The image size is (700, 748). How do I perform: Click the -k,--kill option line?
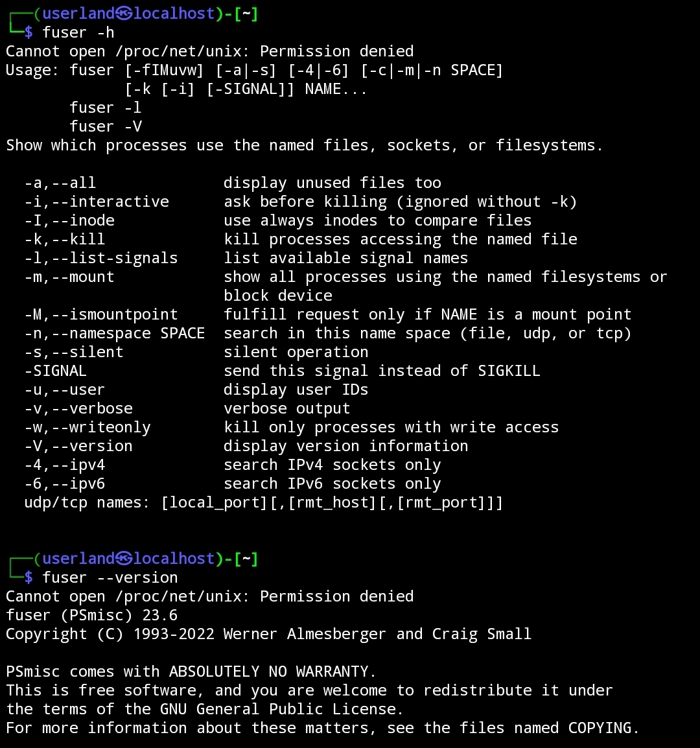click(301, 239)
